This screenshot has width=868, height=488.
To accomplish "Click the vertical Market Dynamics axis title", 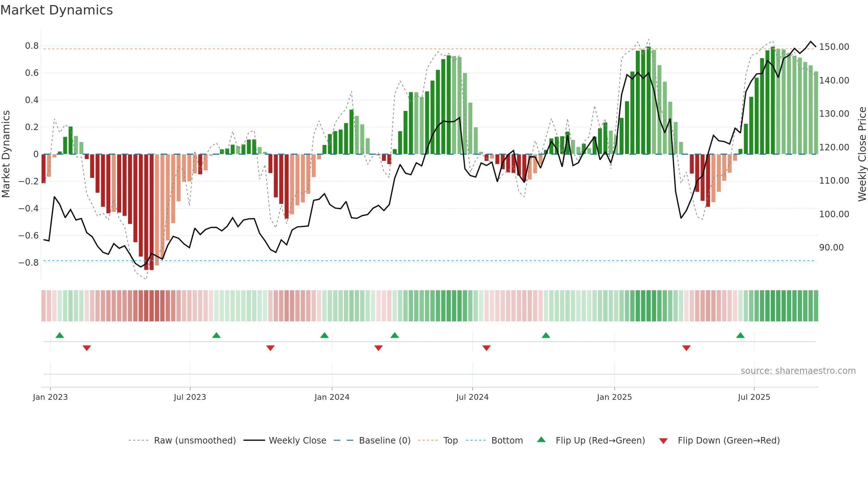I will (6, 154).
